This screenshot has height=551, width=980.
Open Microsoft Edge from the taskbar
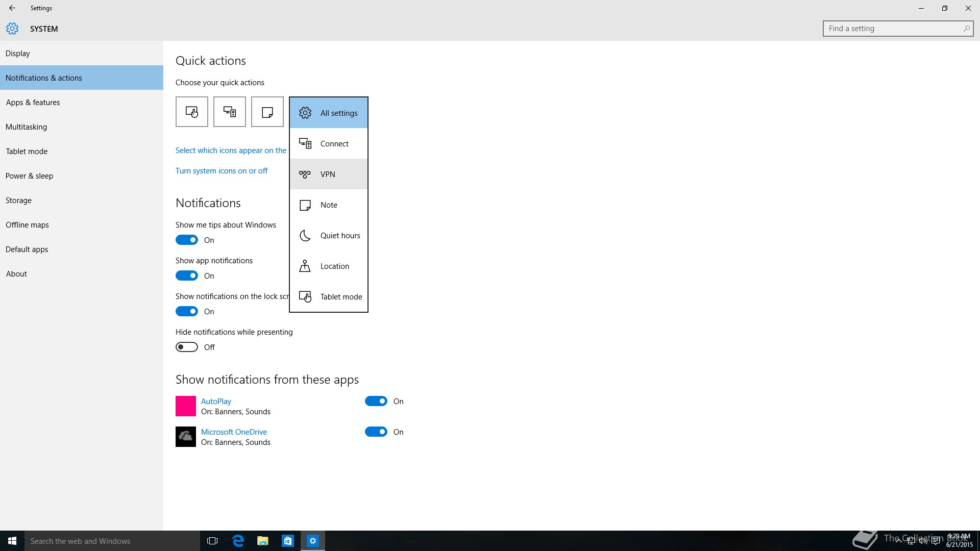click(238, 541)
